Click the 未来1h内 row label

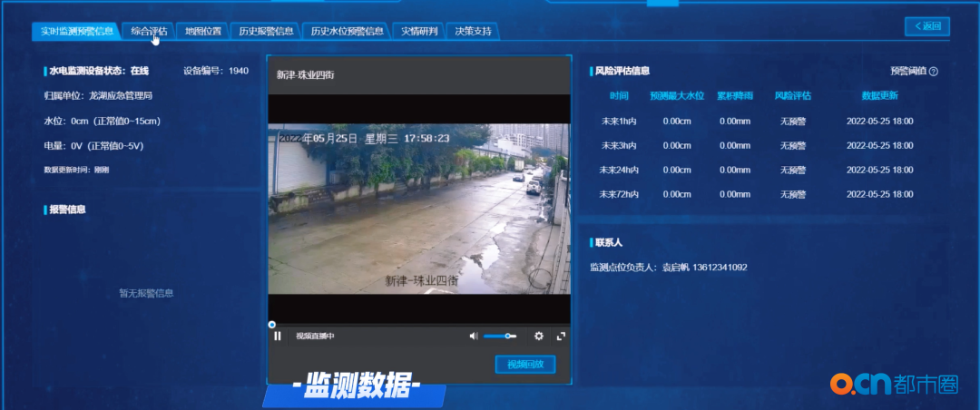tap(619, 122)
